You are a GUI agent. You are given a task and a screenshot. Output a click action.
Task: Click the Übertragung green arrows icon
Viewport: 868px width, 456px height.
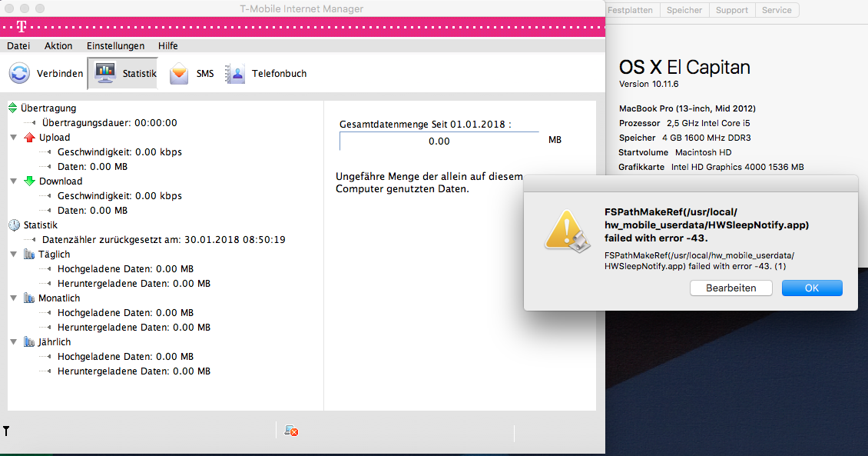click(x=13, y=108)
